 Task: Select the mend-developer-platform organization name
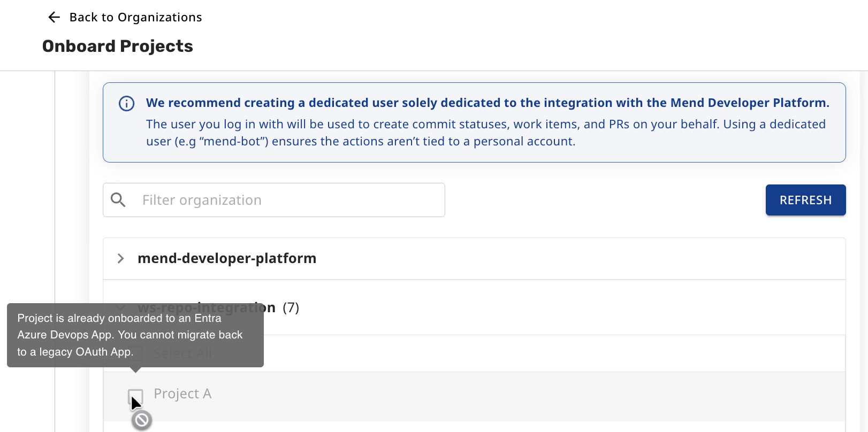click(227, 258)
